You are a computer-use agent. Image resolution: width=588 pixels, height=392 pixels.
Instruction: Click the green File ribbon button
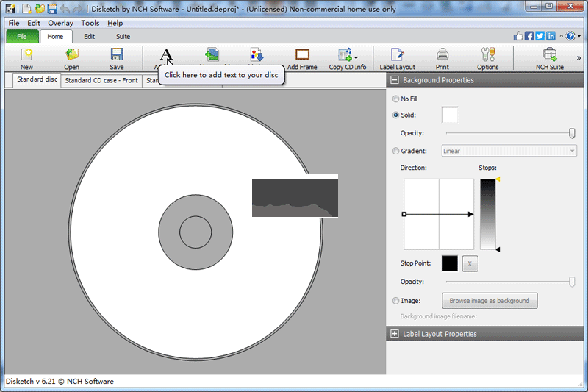21,36
